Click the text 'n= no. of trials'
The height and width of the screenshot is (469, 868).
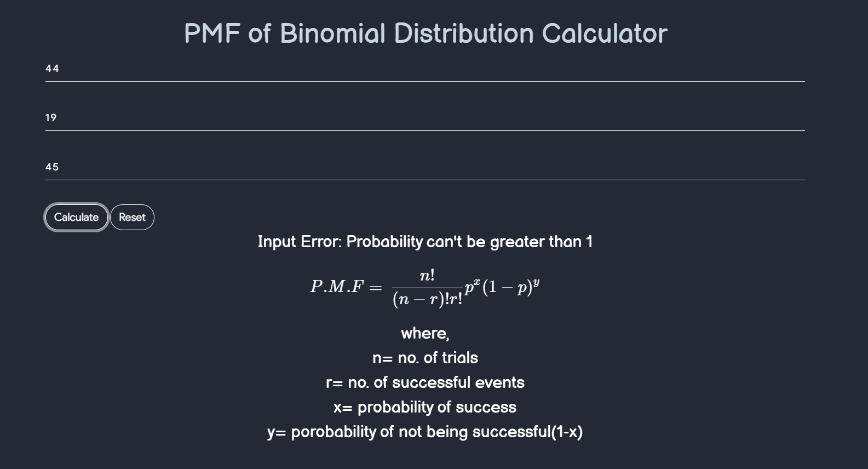point(425,358)
